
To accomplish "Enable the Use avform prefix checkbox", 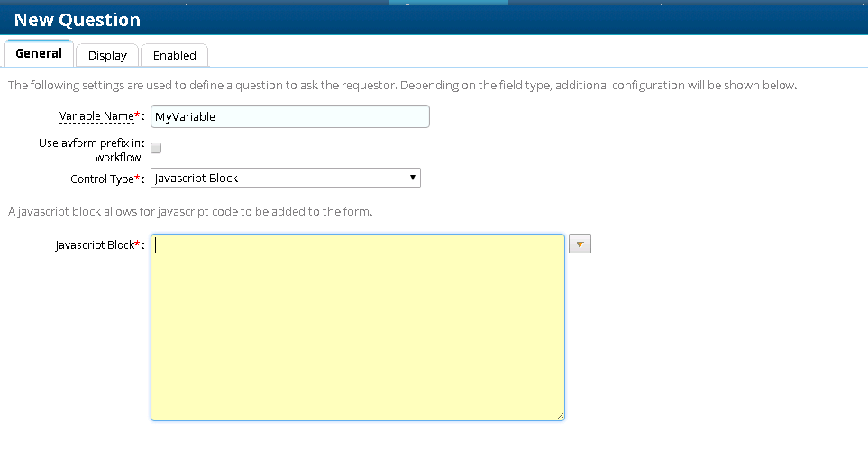I will [x=156, y=147].
